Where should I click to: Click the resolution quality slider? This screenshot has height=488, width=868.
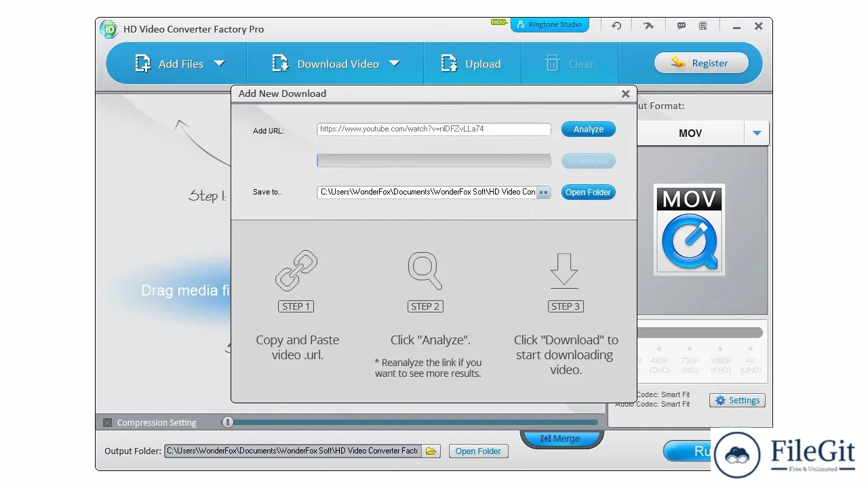(x=698, y=333)
